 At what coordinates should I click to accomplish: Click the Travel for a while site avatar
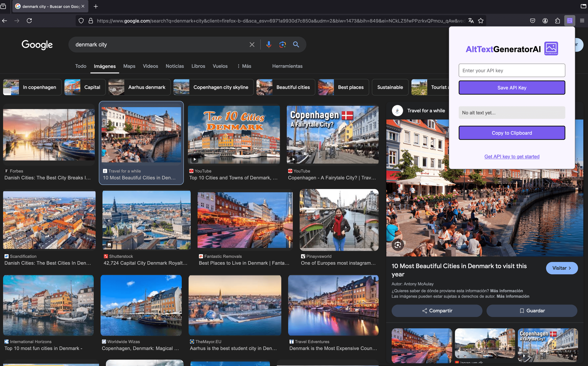point(397,111)
